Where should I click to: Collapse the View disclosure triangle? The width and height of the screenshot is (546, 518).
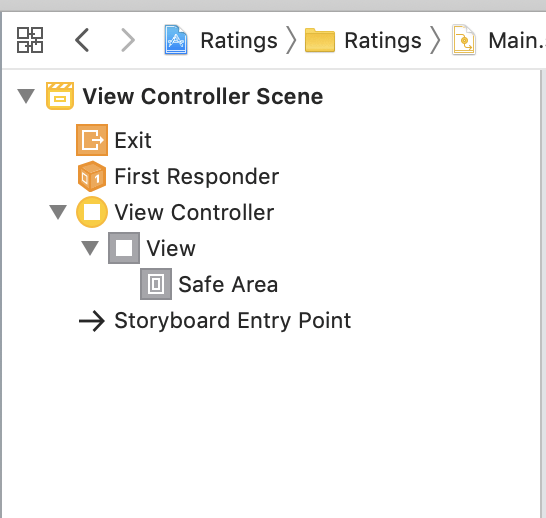click(90, 248)
